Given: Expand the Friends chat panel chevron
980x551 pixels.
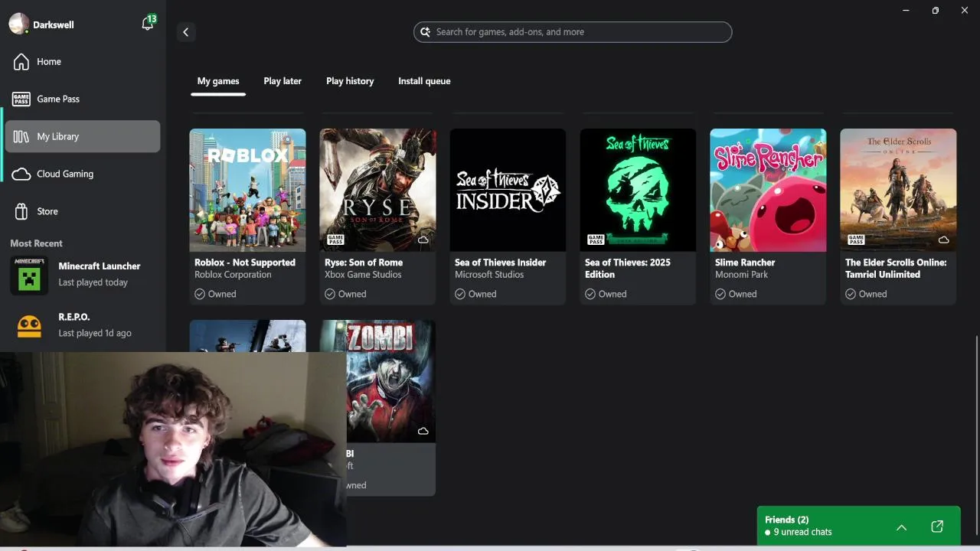Looking at the screenshot, I should [x=901, y=527].
